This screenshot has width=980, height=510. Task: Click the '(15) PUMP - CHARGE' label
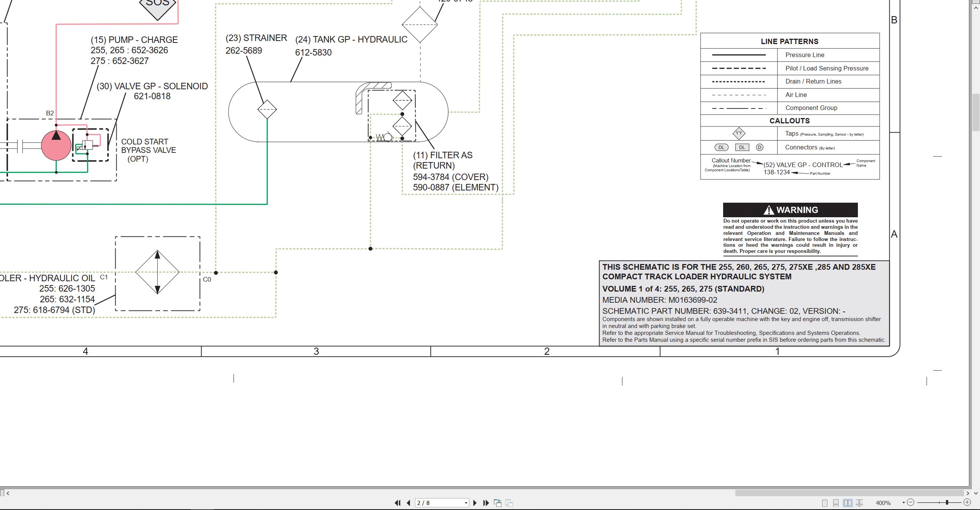(x=134, y=40)
